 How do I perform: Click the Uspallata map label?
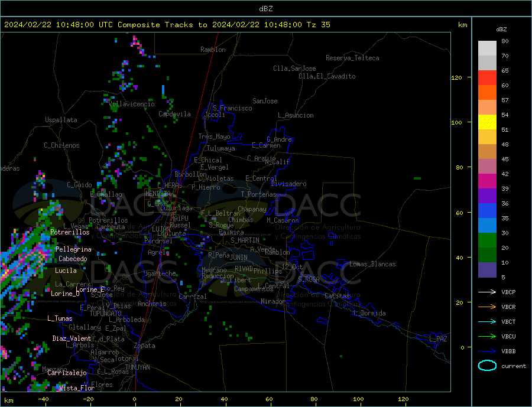61,120
